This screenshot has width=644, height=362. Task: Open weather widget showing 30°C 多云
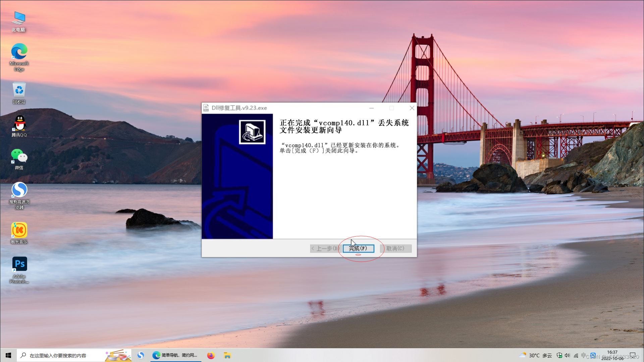[x=536, y=355]
